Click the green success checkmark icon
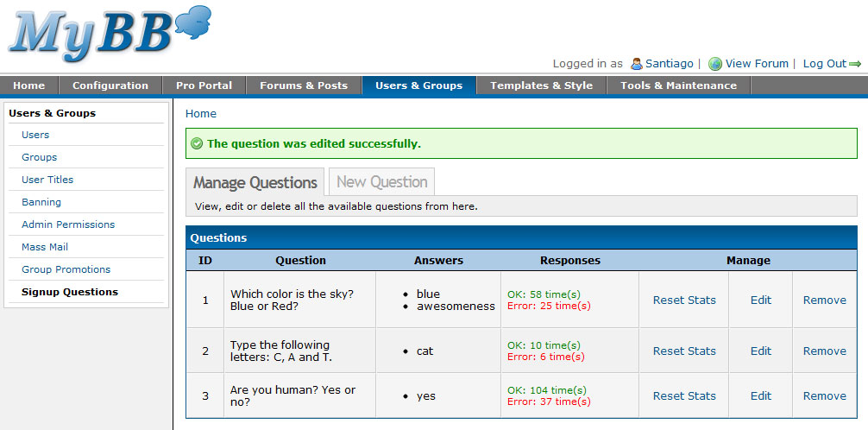Image resolution: width=868 pixels, height=430 pixels. 197,143
